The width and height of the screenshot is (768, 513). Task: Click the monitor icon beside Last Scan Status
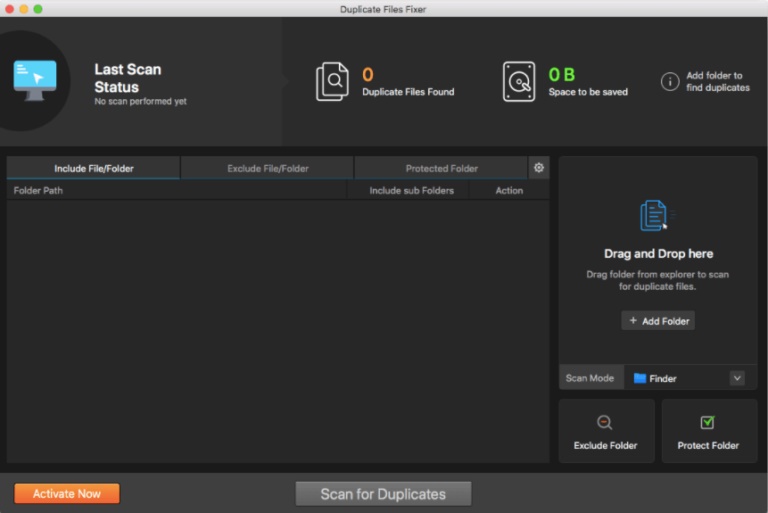tap(35, 80)
